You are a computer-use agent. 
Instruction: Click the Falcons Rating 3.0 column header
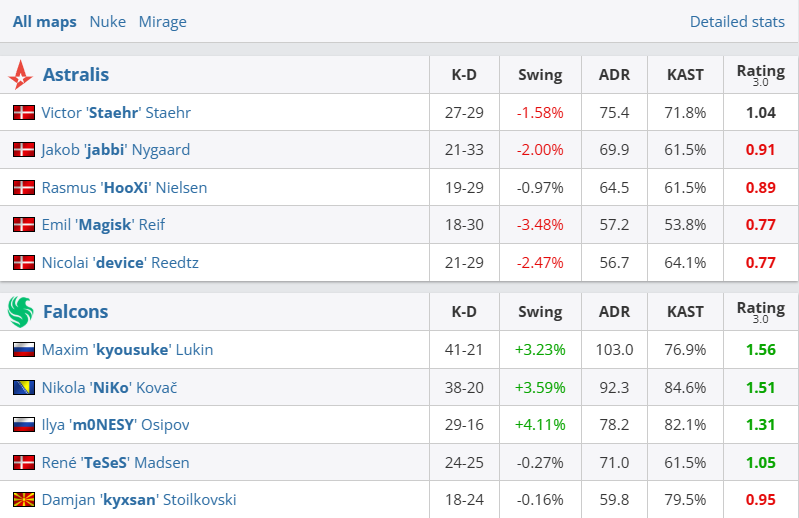click(x=760, y=312)
